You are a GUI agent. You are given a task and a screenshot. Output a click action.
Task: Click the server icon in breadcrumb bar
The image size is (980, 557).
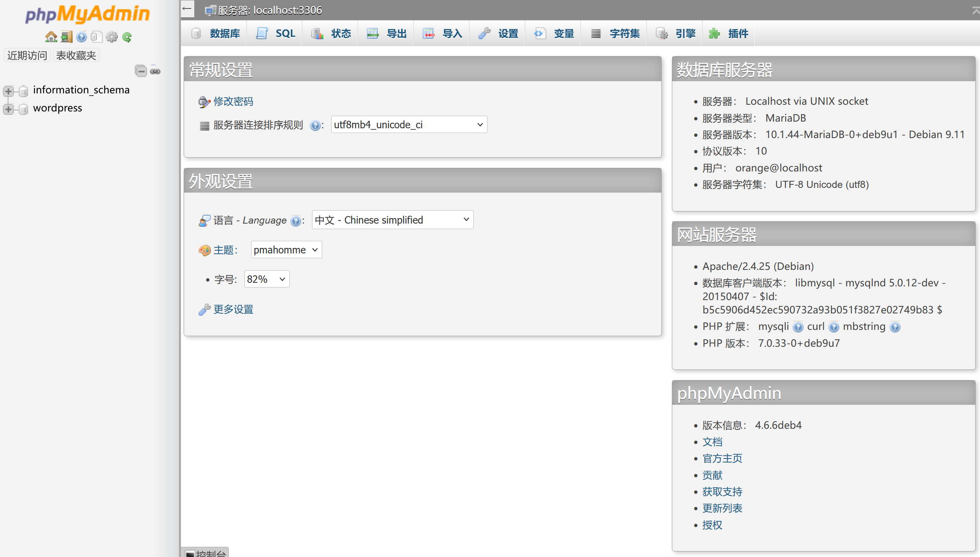click(210, 11)
